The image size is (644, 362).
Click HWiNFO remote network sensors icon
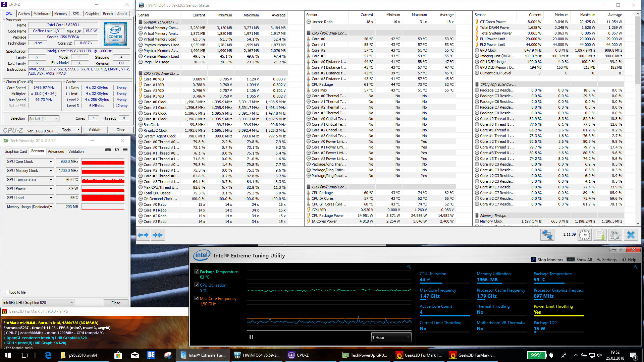547,235
